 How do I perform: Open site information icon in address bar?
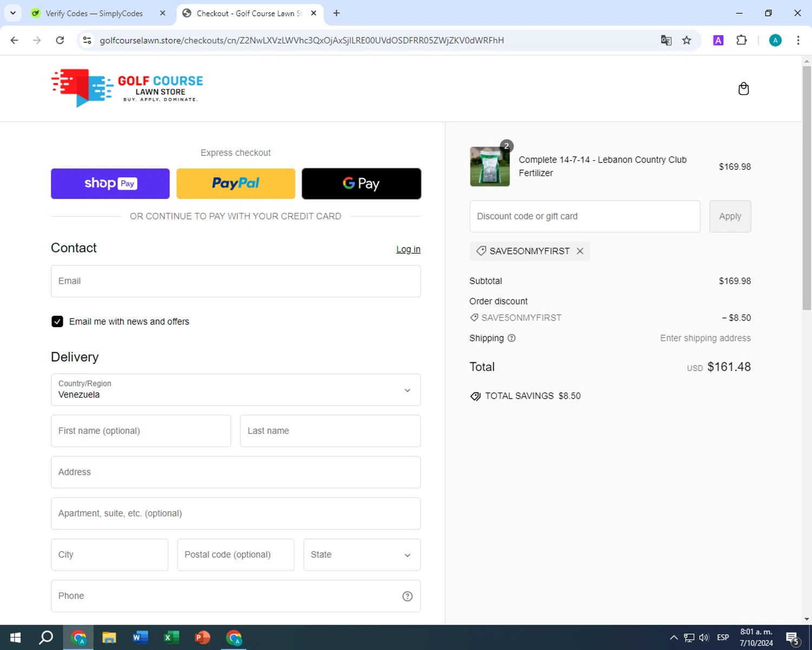click(87, 40)
